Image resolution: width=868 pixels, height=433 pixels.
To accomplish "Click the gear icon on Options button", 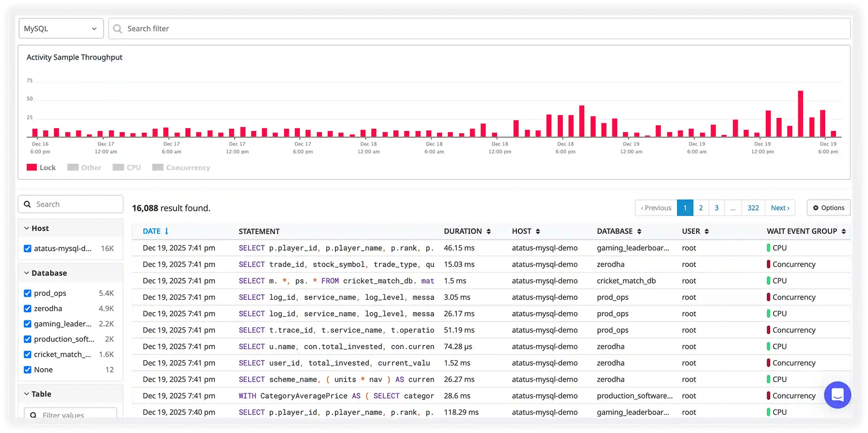I will click(x=816, y=208).
